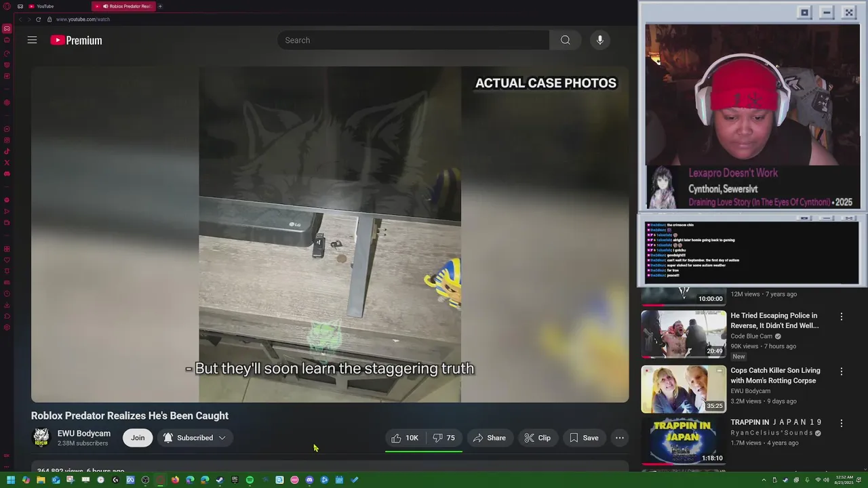
Task: Open 'Cops Catch Killer Son Living' title
Action: (x=775, y=375)
